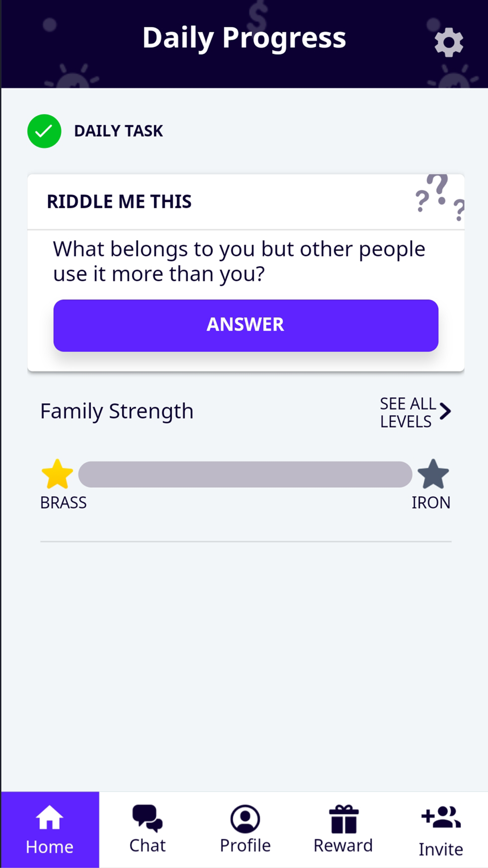Expand levels using the chevron arrow
Screen dimensions: 488x868
coord(445,412)
